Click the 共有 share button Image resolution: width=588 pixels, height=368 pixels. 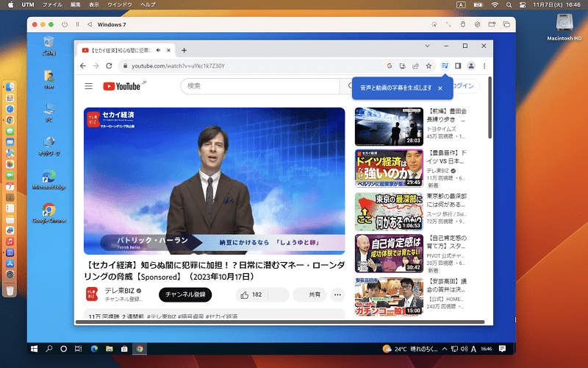[x=309, y=295]
